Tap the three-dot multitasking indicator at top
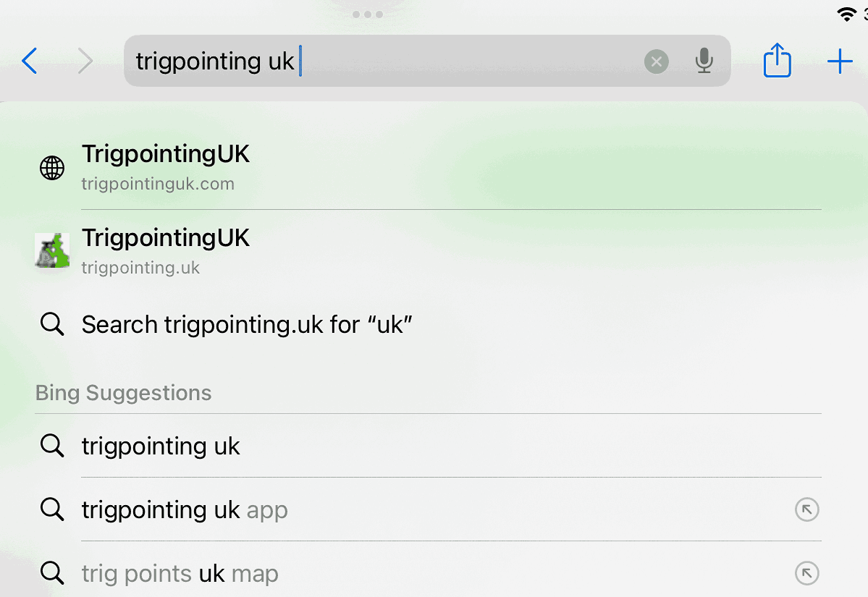The height and width of the screenshot is (597, 868). [x=368, y=14]
